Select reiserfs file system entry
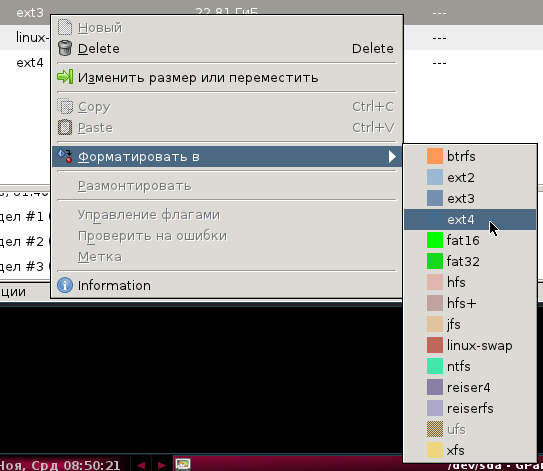Screen dimensions: 543x471 click(470, 408)
